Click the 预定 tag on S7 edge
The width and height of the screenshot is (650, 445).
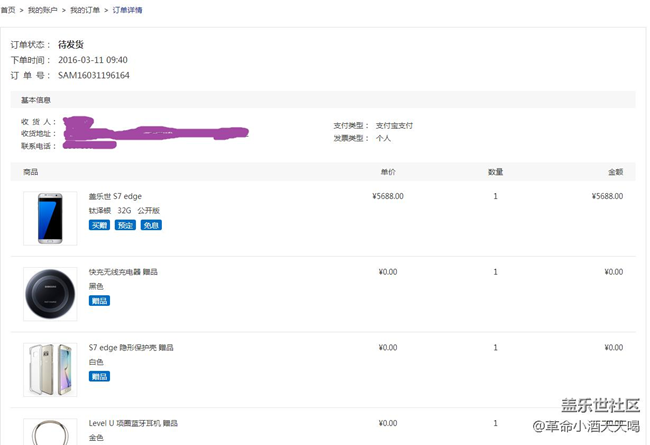(125, 225)
